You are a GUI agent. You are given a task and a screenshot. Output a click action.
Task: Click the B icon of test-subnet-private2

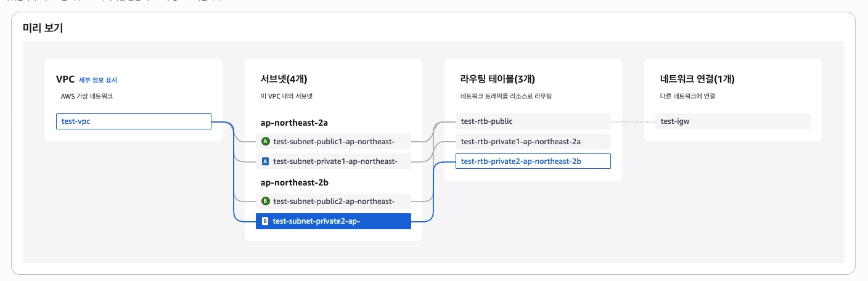click(265, 221)
